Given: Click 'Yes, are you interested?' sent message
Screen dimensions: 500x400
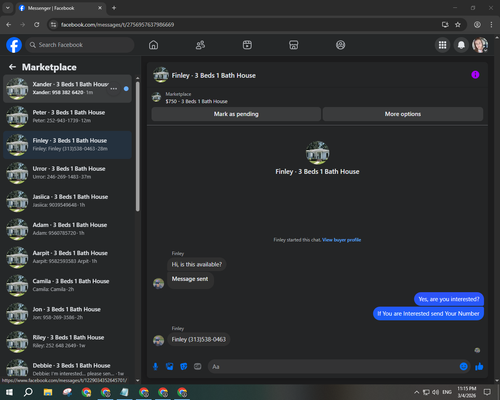Looking at the screenshot, I should [x=449, y=299].
